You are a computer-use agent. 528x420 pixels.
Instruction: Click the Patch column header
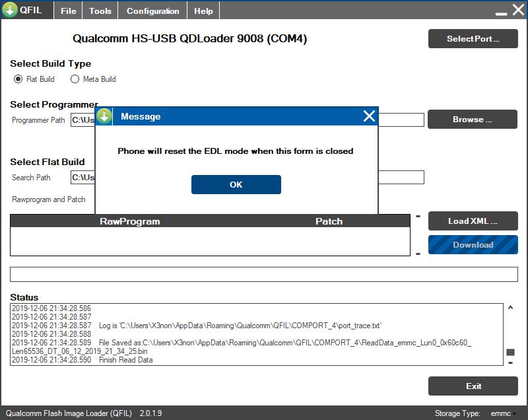(329, 221)
